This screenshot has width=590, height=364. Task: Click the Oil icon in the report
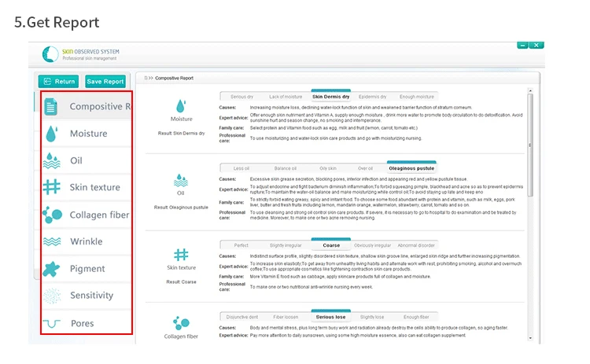[x=181, y=181]
